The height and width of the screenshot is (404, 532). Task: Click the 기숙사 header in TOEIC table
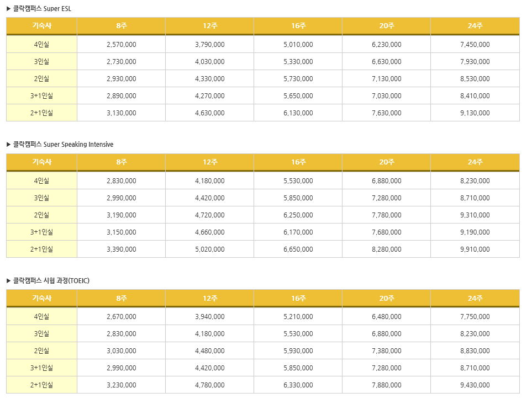41,299
